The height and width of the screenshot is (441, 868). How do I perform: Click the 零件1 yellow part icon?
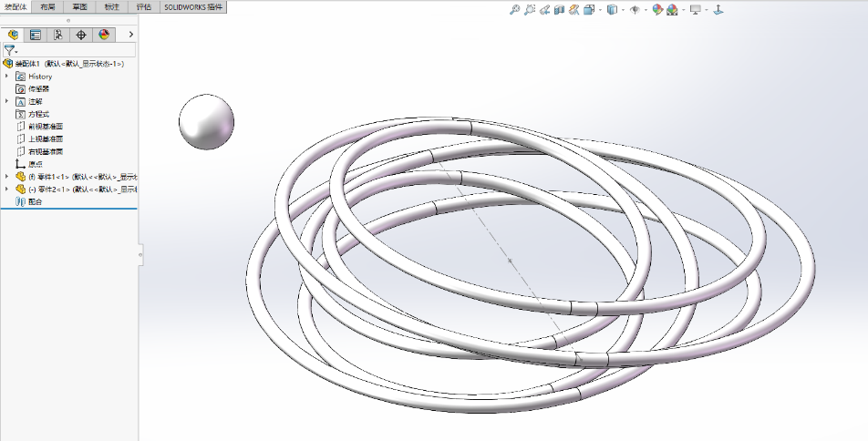click(x=20, y=177)
